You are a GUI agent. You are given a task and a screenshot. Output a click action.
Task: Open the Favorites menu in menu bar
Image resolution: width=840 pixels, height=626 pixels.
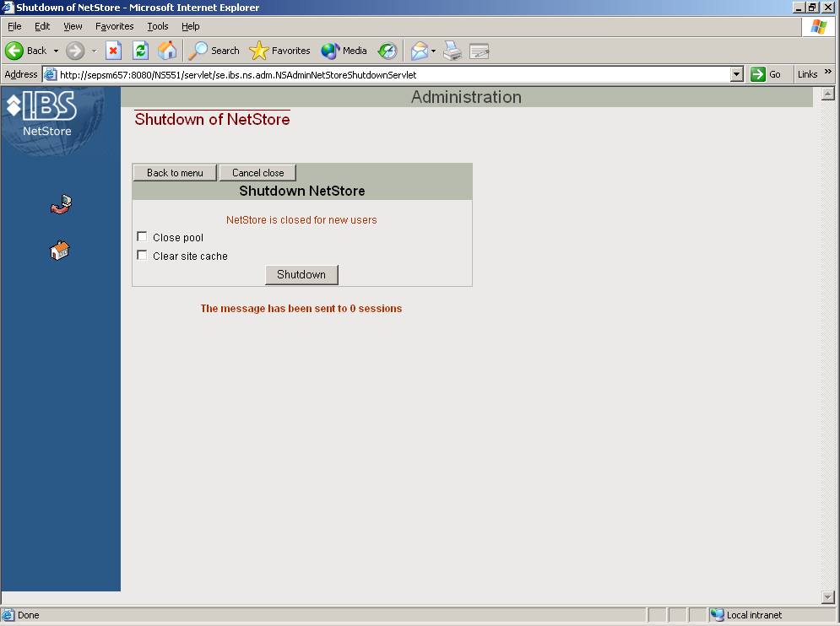point(114,26)
